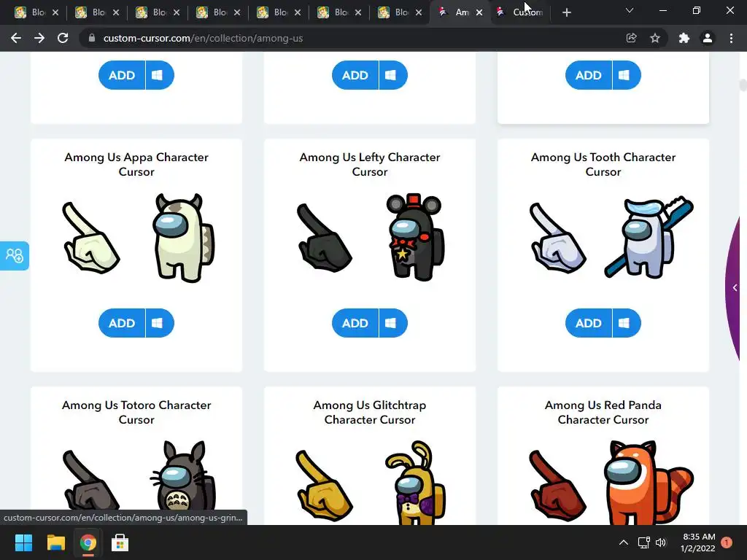Open Among Us Appa Character Cursor title
The image size is (747, 560).
[136, 164]
